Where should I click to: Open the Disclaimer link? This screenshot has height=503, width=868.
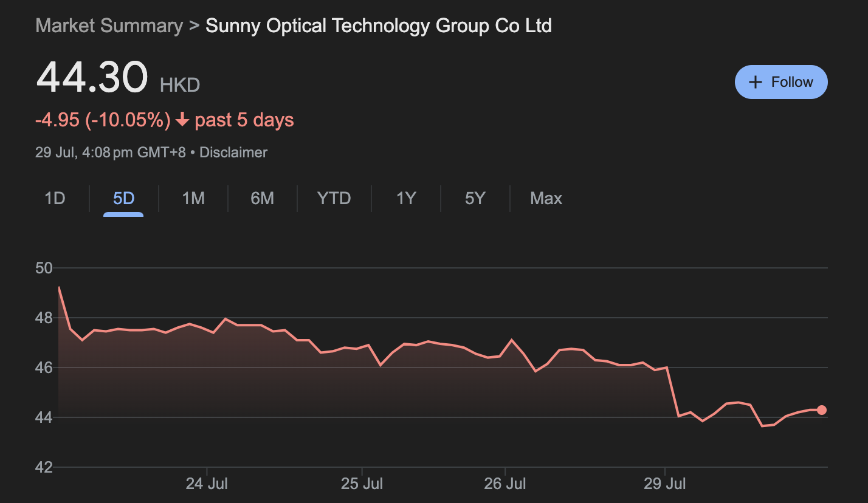[233, 152]
